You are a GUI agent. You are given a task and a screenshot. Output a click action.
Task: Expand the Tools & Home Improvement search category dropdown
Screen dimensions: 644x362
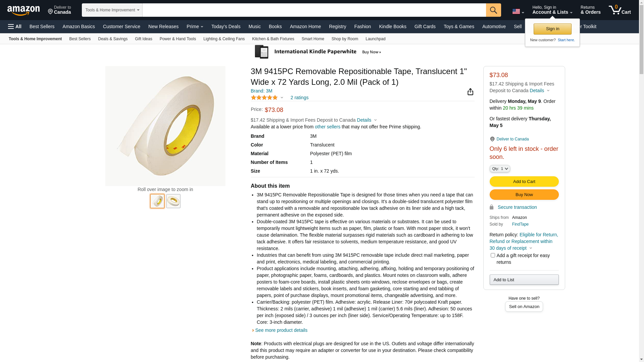point(112,10)
